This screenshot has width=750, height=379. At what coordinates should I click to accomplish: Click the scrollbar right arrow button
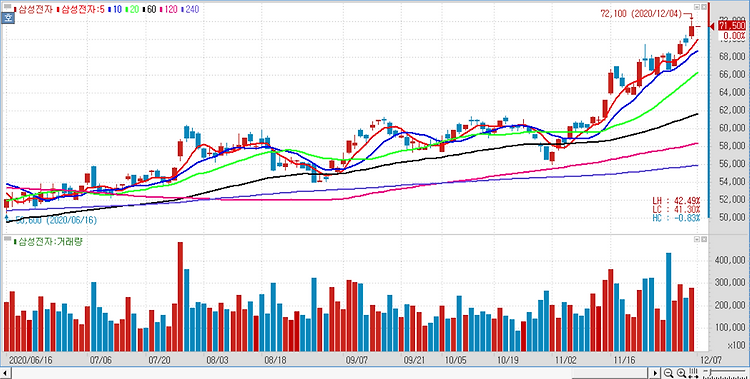pyautogui.click(x=656, y=373)
